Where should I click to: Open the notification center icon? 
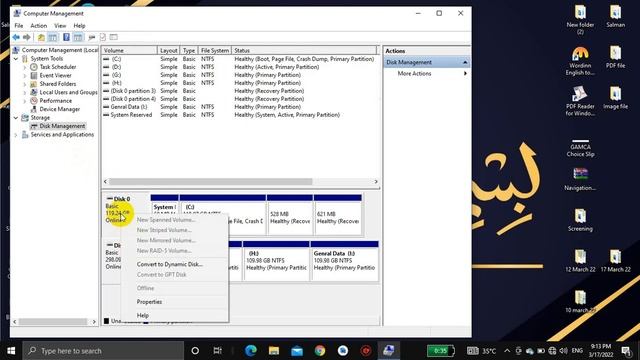(x=626, y=351)
